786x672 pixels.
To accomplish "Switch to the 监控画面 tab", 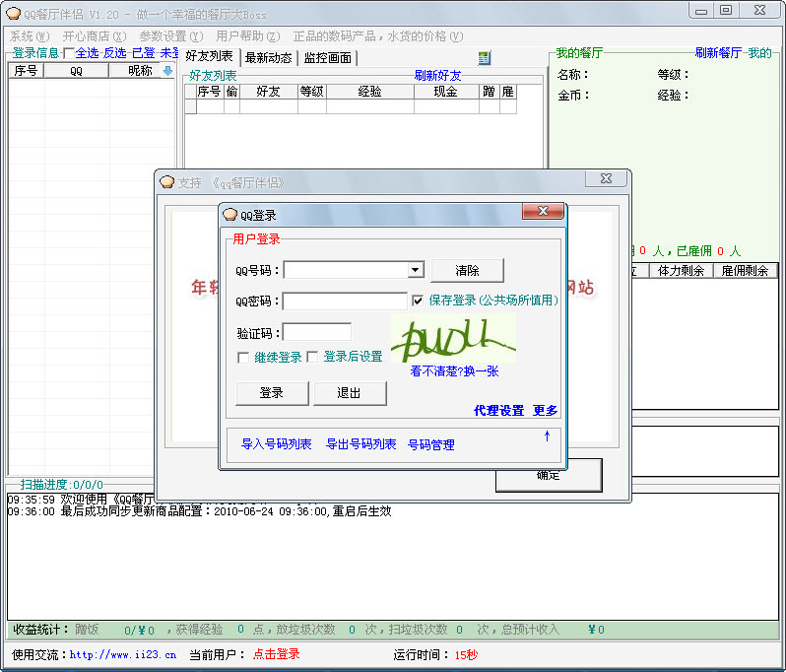I will tap(327, 58).
